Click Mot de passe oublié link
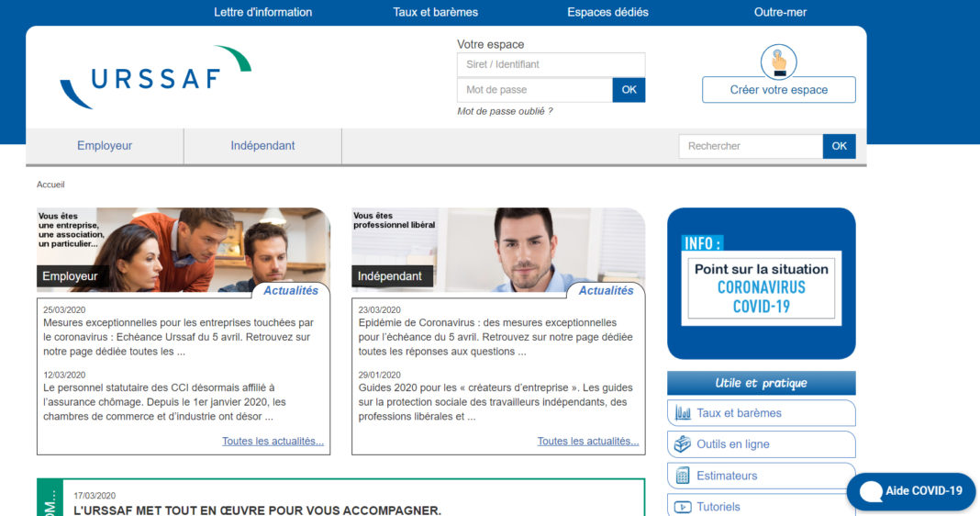Image resolution: width=980 pixels, height=516 pixels. 505,111
